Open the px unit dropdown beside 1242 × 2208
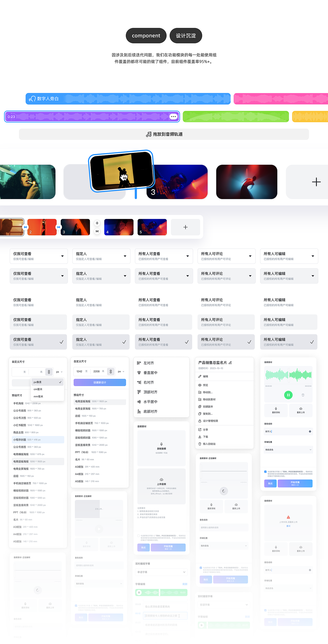 coord(121,371)
